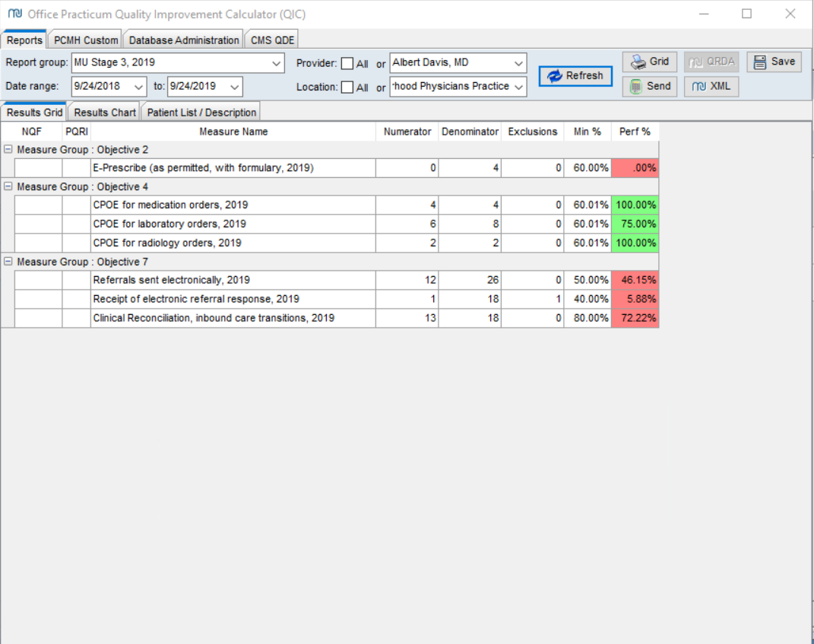Collapse Measure Group Objective 7
This screenshot has width=814, height=644.
pos(8,262)
